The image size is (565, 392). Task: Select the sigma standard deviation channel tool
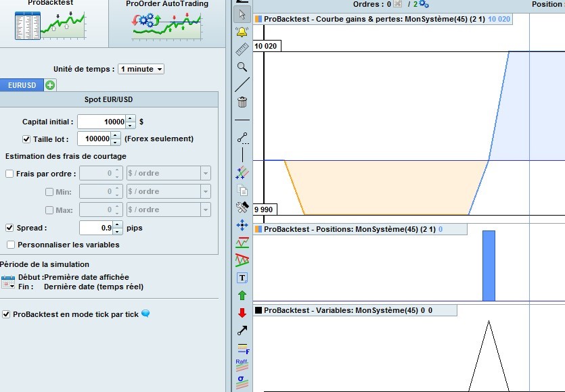[242, 383]
